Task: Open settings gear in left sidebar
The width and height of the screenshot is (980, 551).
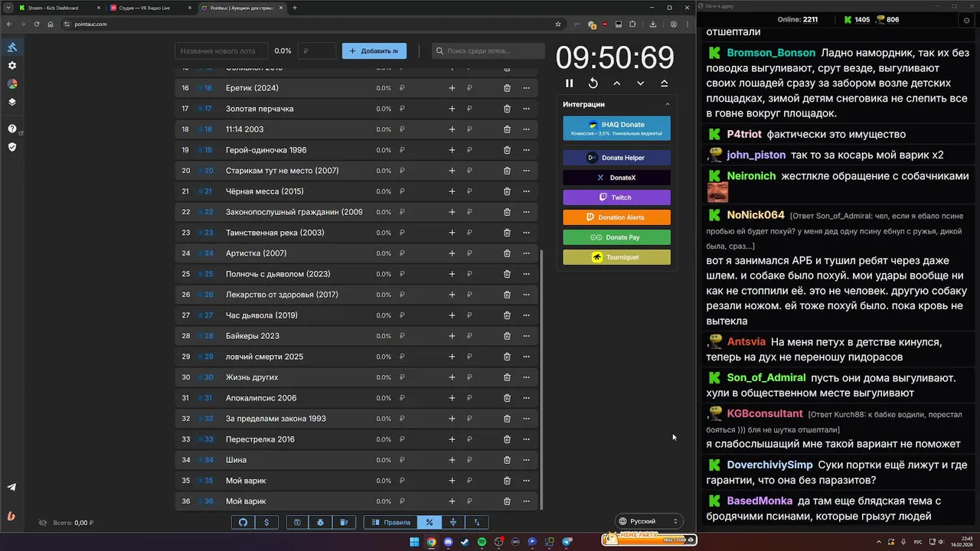Action: click(x=11, y=66)
